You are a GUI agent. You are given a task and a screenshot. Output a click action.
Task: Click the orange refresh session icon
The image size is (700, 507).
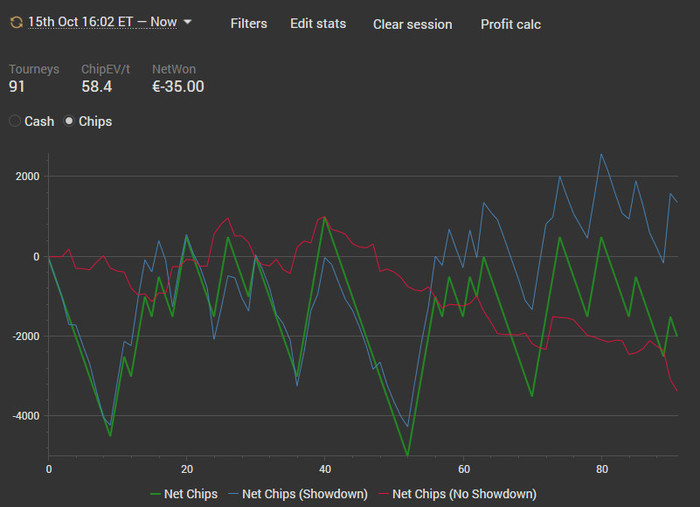point(17,22)
